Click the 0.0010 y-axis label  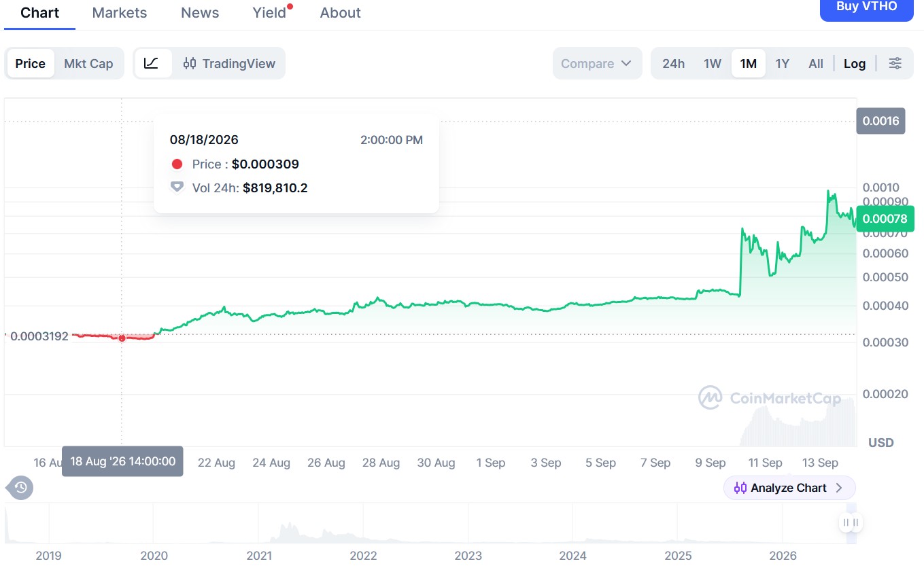881,188
